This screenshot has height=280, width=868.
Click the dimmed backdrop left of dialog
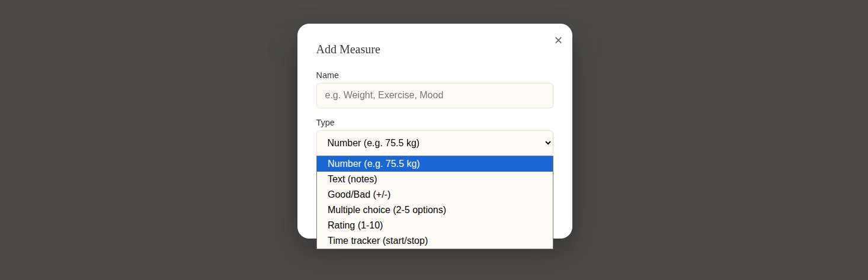click(148, 140)
